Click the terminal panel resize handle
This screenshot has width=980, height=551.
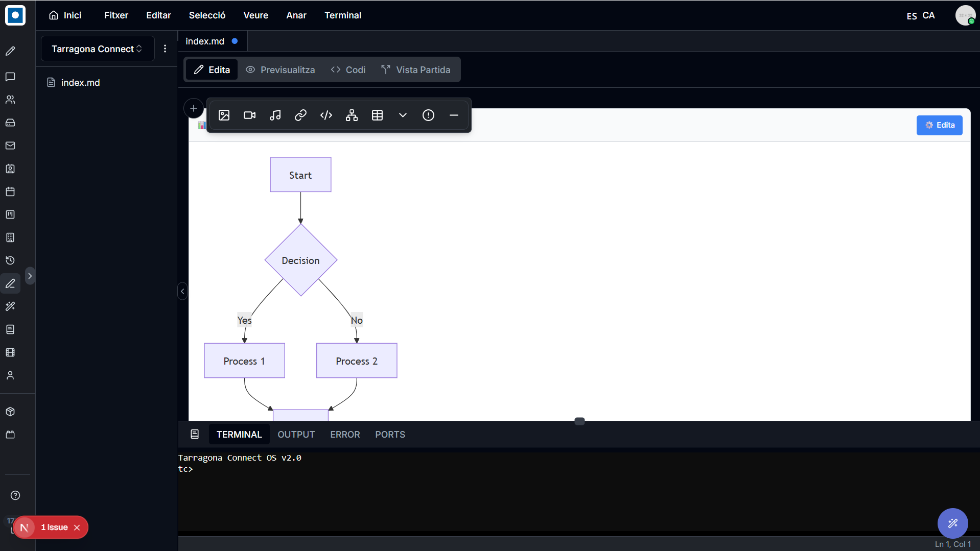coord(579,421)
